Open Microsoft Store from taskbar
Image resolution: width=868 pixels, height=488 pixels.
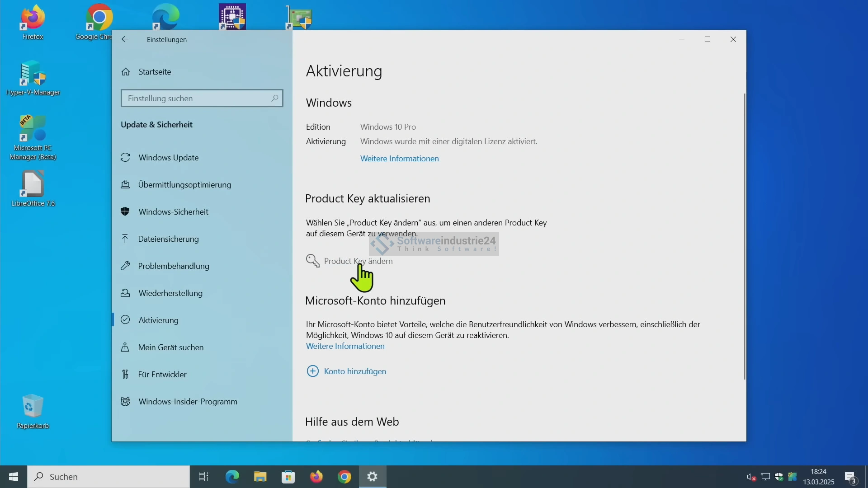click(x=288, y=477)
